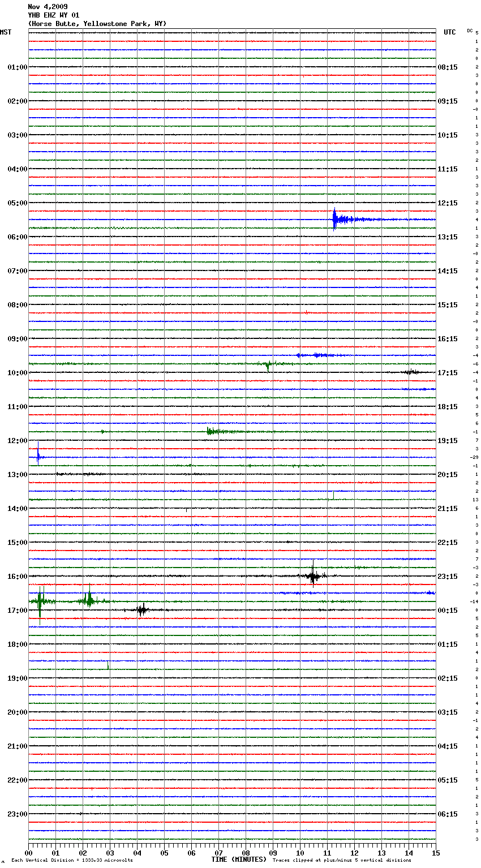Click the '11' minute axis tick label
The width and height of the screenshot is (481, 868).
[328, 853]
